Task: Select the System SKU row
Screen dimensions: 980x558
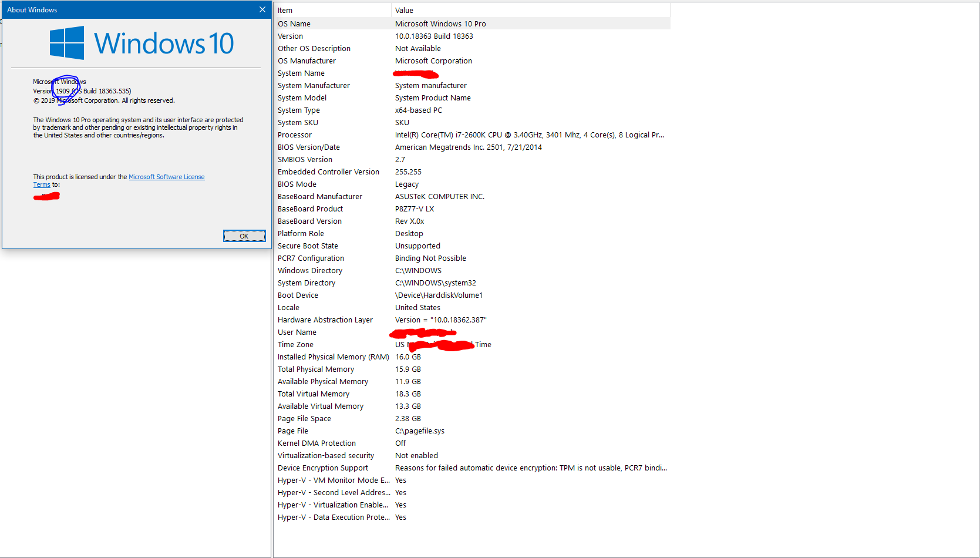Action: coord(472,122)
